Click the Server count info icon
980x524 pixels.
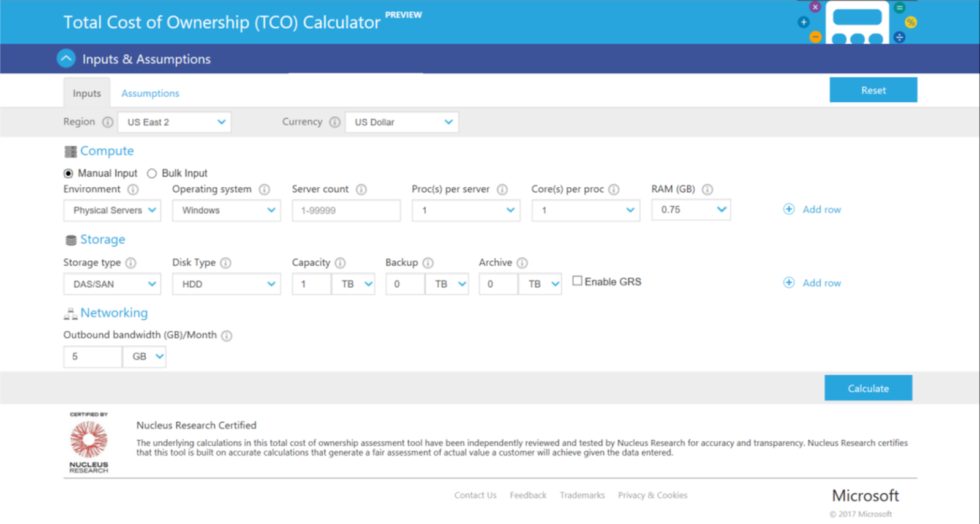tap(361, 189)
